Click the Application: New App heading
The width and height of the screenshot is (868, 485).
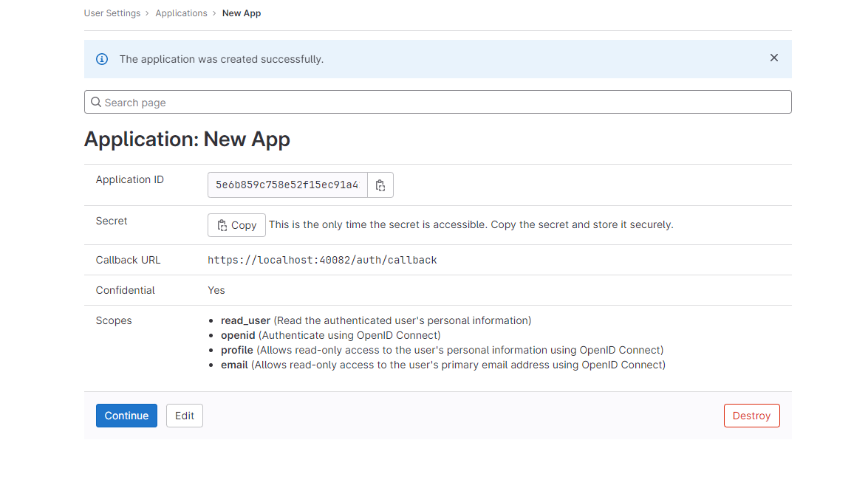[188, 139]
